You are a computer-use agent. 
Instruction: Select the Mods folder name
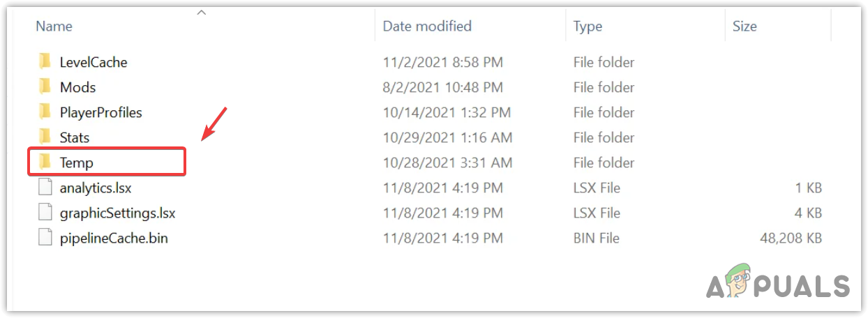click(x=77, y=87)
